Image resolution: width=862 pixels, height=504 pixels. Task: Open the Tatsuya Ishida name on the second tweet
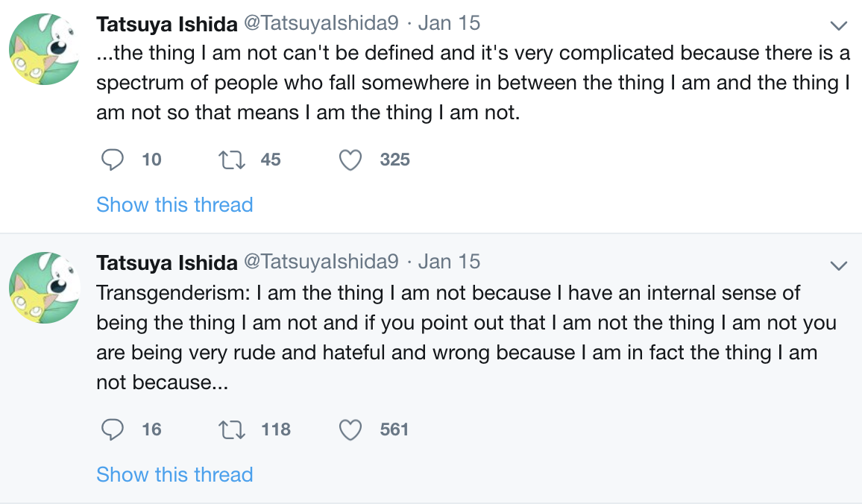pyautogui.click(x=167, y=262)
